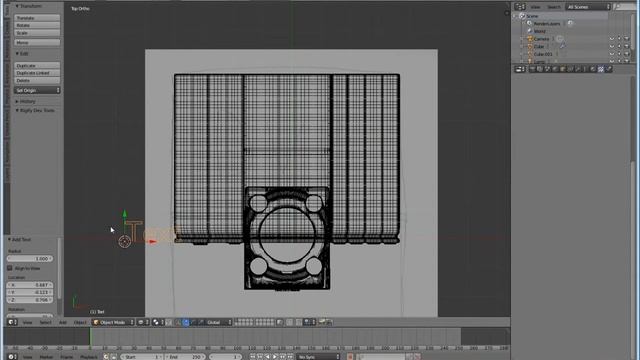Viewport: 640px width, 360px height.
Task: Click the current frame number field
Action: [225, 357]
